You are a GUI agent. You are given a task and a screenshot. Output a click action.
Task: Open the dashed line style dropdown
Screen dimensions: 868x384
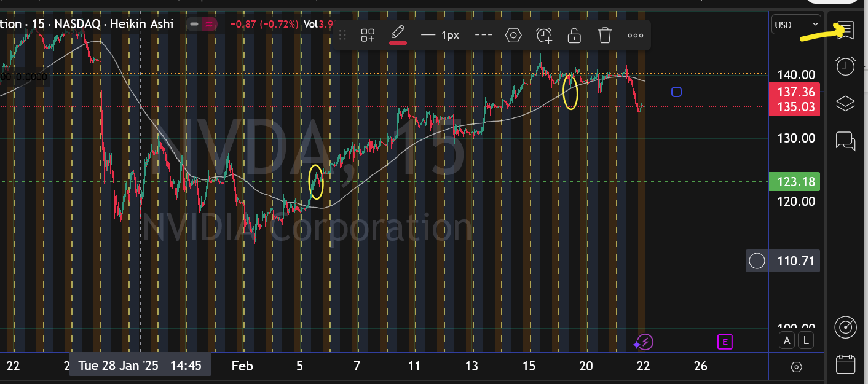484,35
